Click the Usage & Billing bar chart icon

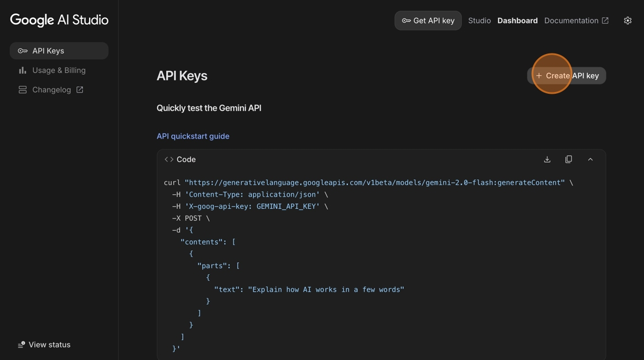(22, 70)
